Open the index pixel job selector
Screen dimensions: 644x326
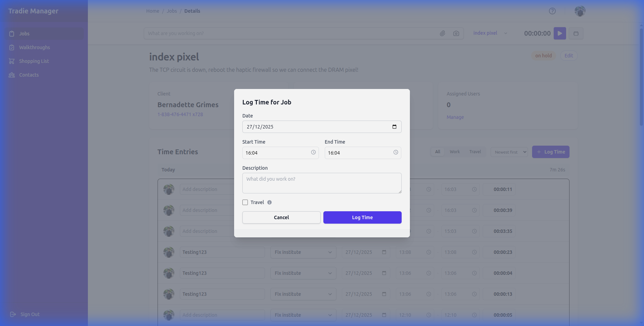pos(490,33)
